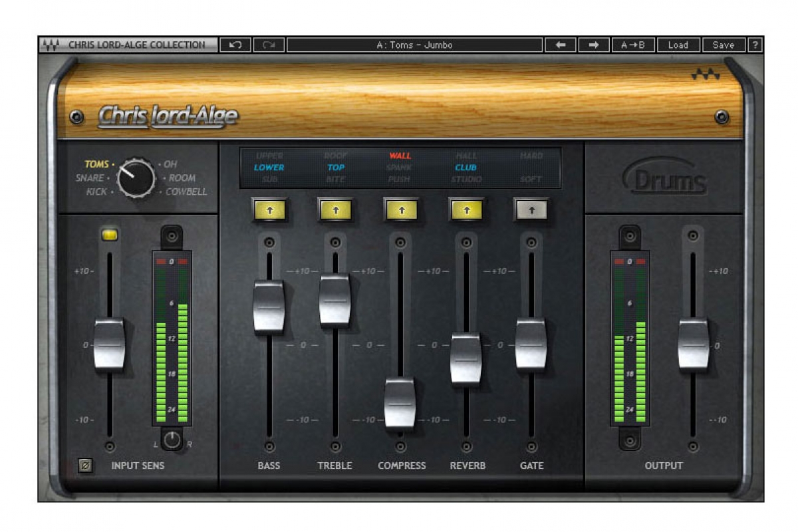Select COWBELL drum mode

pyautogui.click(x=186, y=192)
